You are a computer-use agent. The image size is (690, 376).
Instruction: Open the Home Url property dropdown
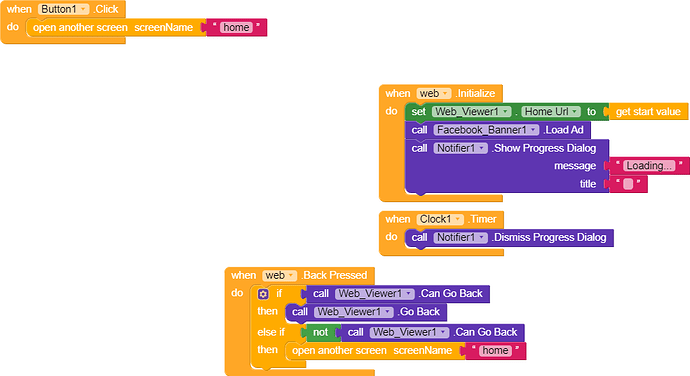coord(551,112)
